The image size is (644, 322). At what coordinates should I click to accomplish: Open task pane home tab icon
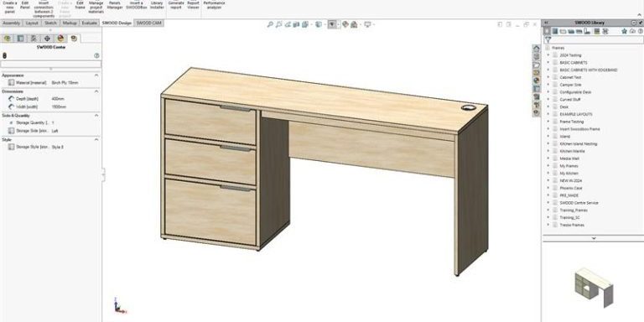click(537, 49)
